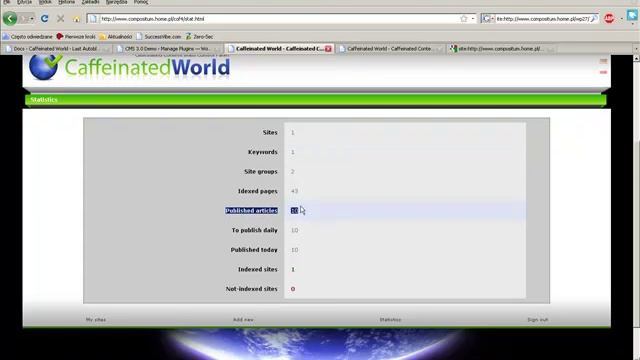Open the Aktualności bookmark folder
This screenshot has width=640, height=360.
(x=116, y=36)
